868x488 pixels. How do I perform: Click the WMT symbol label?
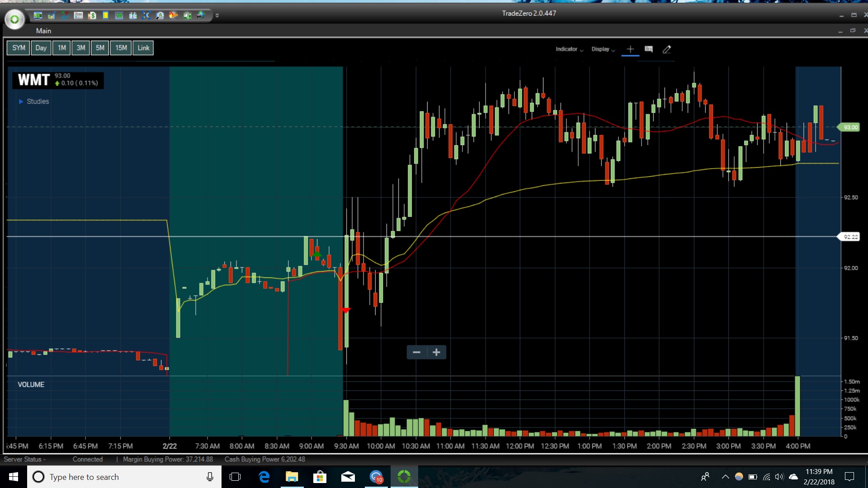coord(33,80)
